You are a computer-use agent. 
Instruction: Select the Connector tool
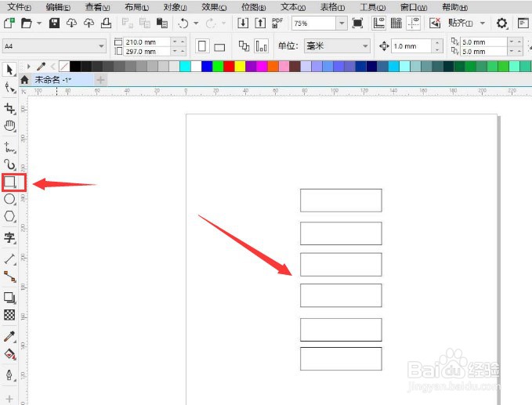(x=9, y=277)
